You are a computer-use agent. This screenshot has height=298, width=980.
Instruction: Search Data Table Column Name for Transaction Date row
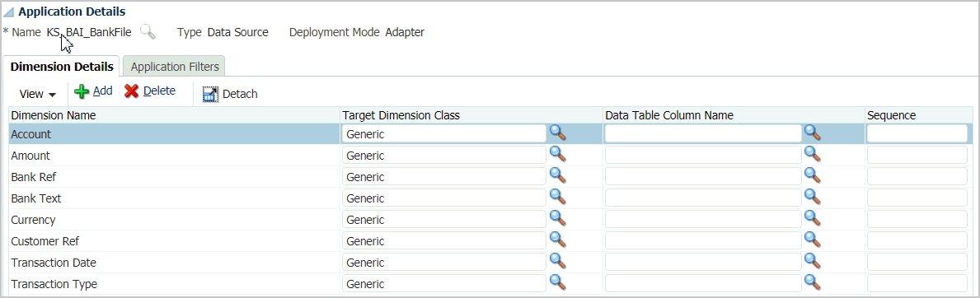pos(812,261)
